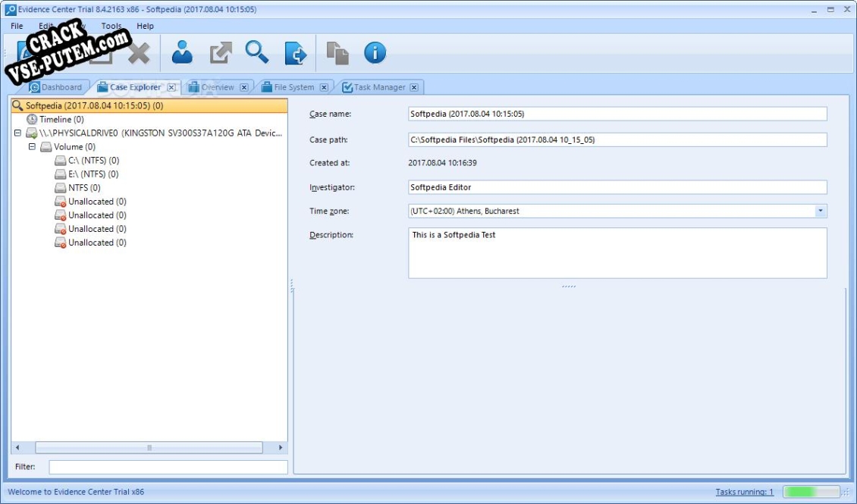Select the Softpedia case root node
The height and width of the screenshot is (504, 857).
coord(149,105)
